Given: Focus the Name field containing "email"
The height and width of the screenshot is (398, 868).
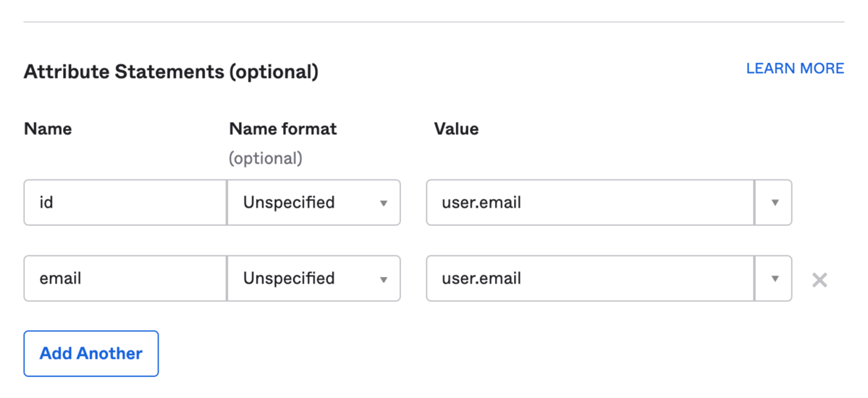Looking at the screenshot, I should point(125,279).
